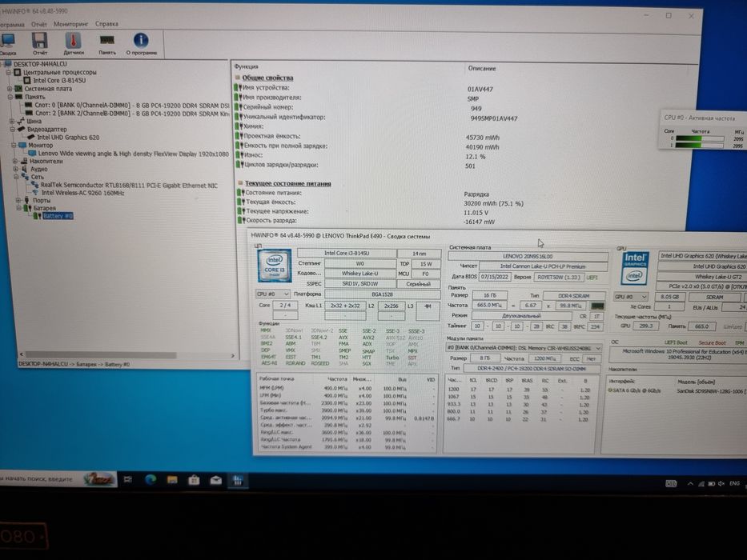Click the Intel Graphics logo in summary
The height and width of the screenshot is (560, 747).
coord(635,268)
